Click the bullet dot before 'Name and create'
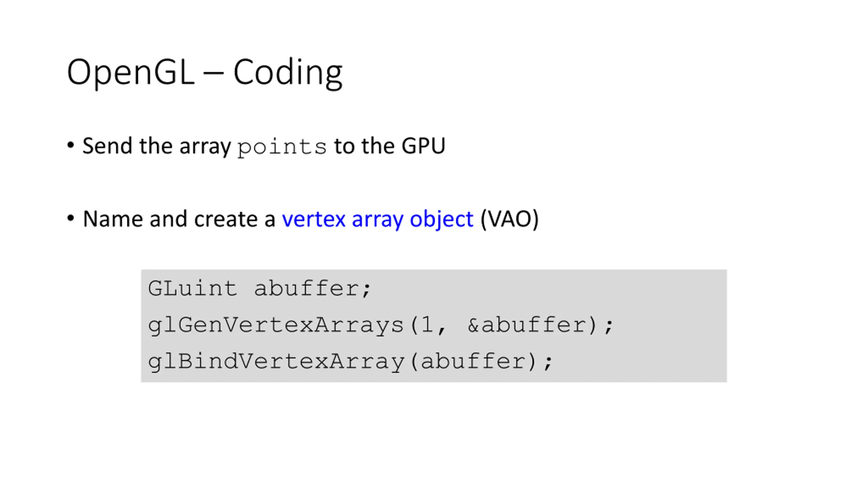 point(71,218)
